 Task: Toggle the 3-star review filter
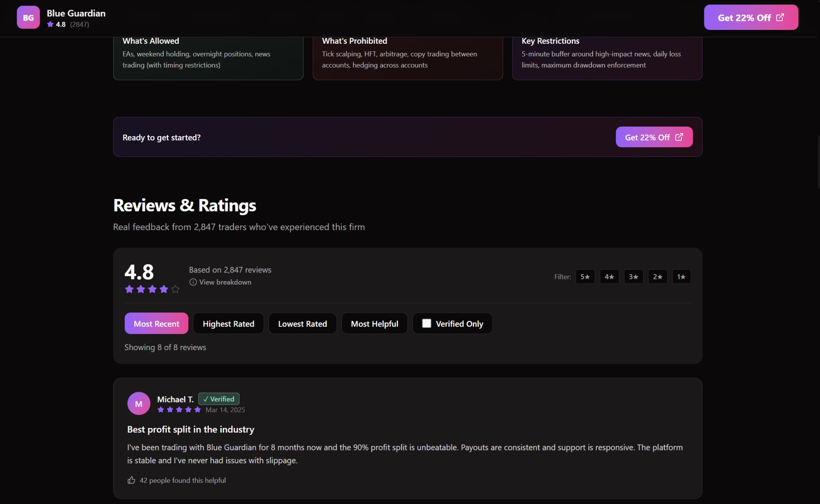tap(633, 277)
